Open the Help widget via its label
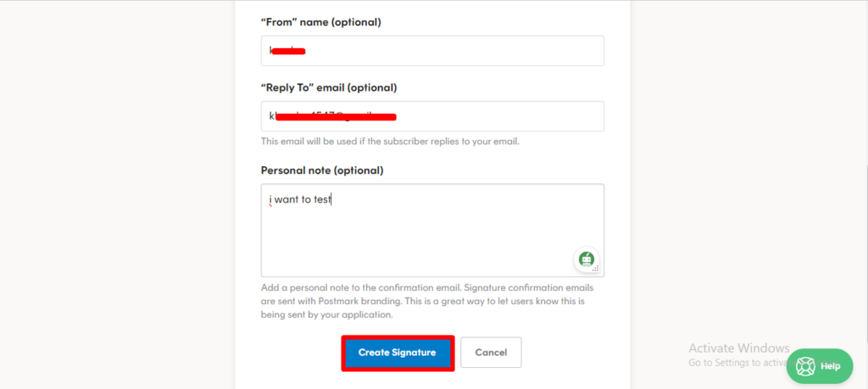The image size is (868, 389). (830, 366)
